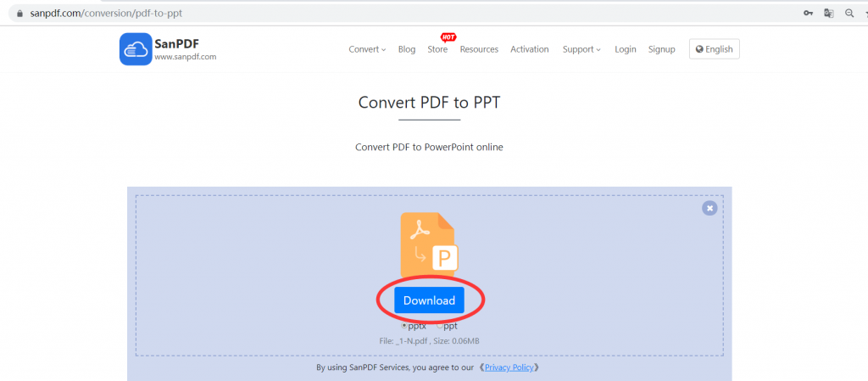Expand the Convert menu
This screenshot has width=868, height=381.
click(367, 49)
